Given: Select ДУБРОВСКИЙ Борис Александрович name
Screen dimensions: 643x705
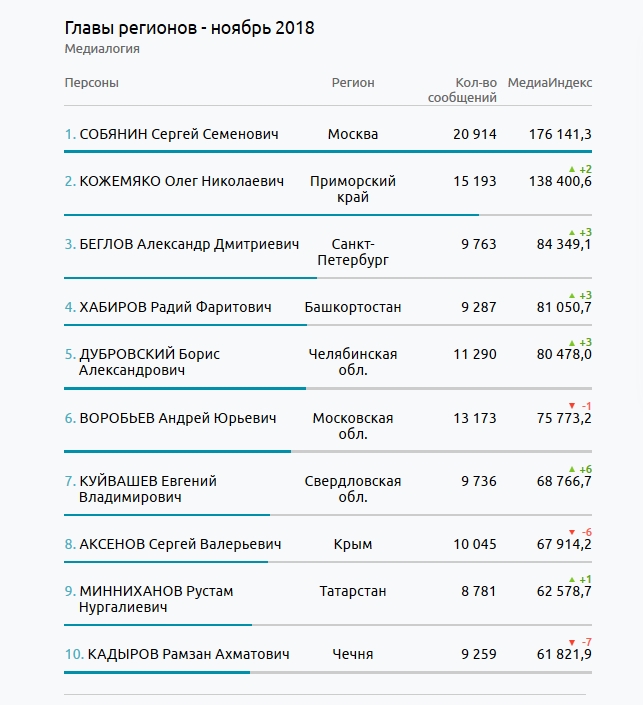Looking at the screenshot, I should tap(149, 362).
